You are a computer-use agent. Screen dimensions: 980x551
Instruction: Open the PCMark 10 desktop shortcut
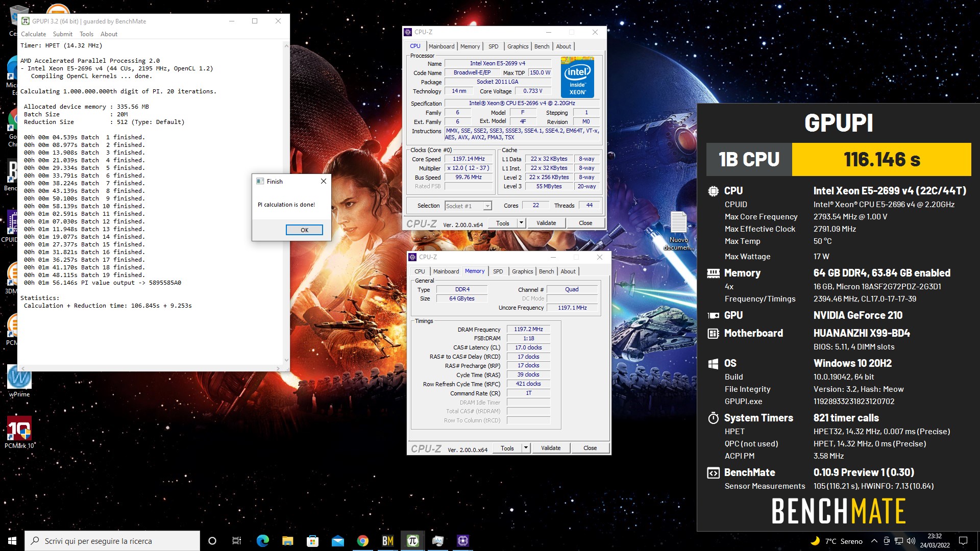click(19, 433)
